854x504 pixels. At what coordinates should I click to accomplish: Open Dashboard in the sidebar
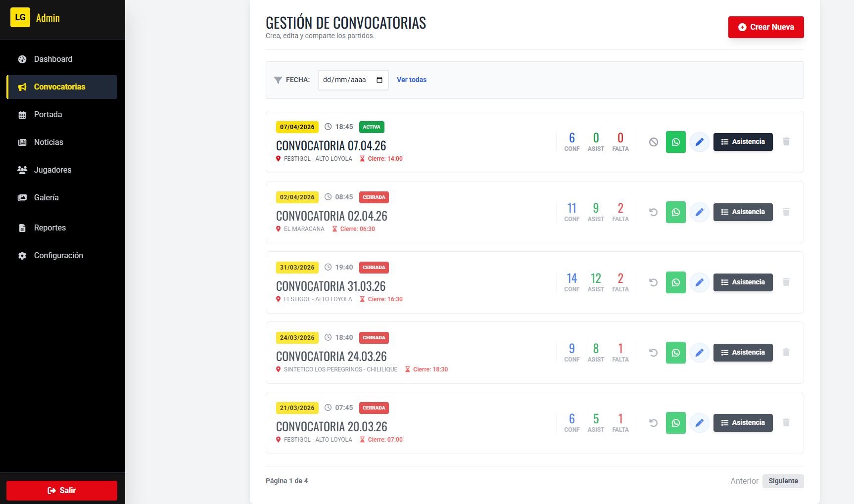53,59
